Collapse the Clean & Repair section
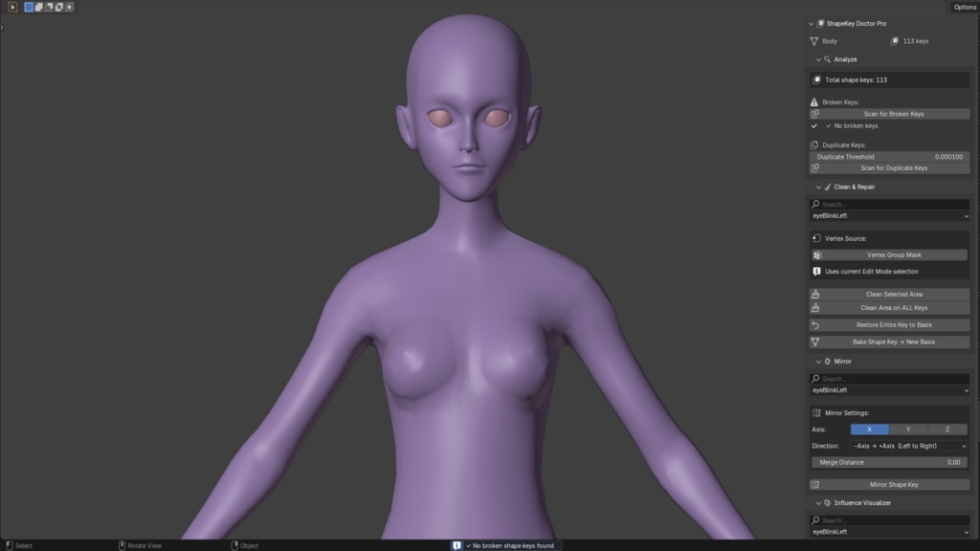This screenshot has width=980, height=551. coord(818,187)
